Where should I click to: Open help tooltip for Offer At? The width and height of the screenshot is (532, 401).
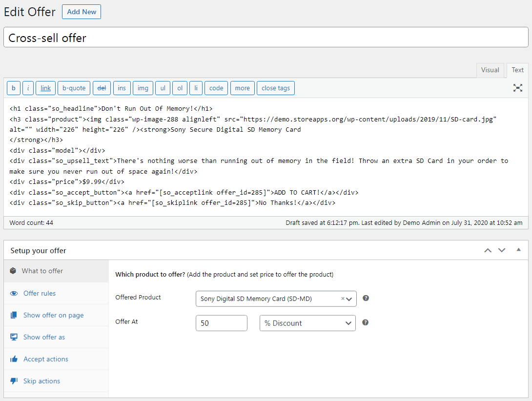click(366, 322)
